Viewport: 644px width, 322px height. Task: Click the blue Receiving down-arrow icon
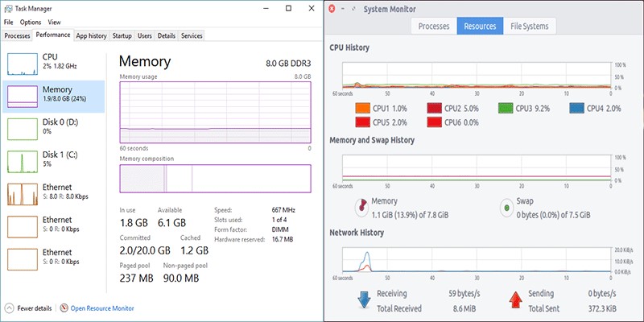(365, 300)
